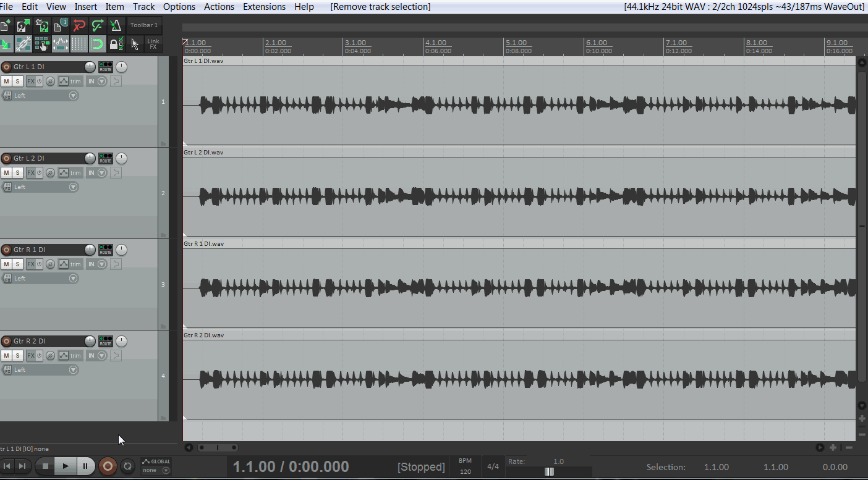
Task: Toggle snap magnet toolbar icon
Action: [98, 44]
